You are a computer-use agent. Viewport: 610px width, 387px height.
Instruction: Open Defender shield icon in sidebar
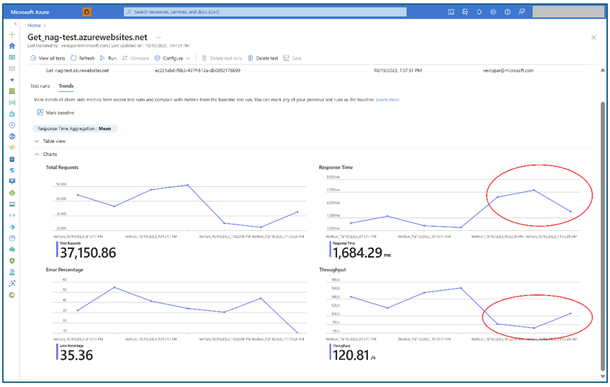[x=12, y=261]
